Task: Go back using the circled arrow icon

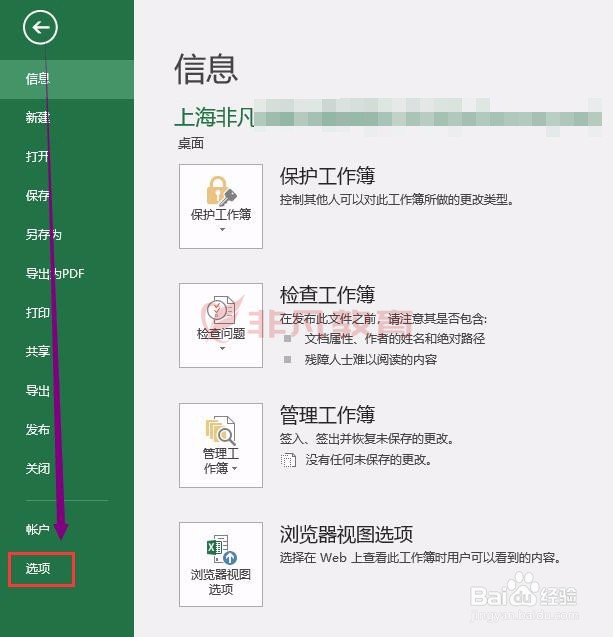Action: point(40,27)
